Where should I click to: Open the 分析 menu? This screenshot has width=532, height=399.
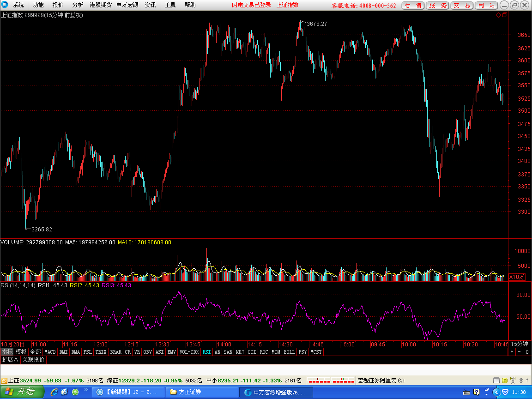(x=78, y=5)
